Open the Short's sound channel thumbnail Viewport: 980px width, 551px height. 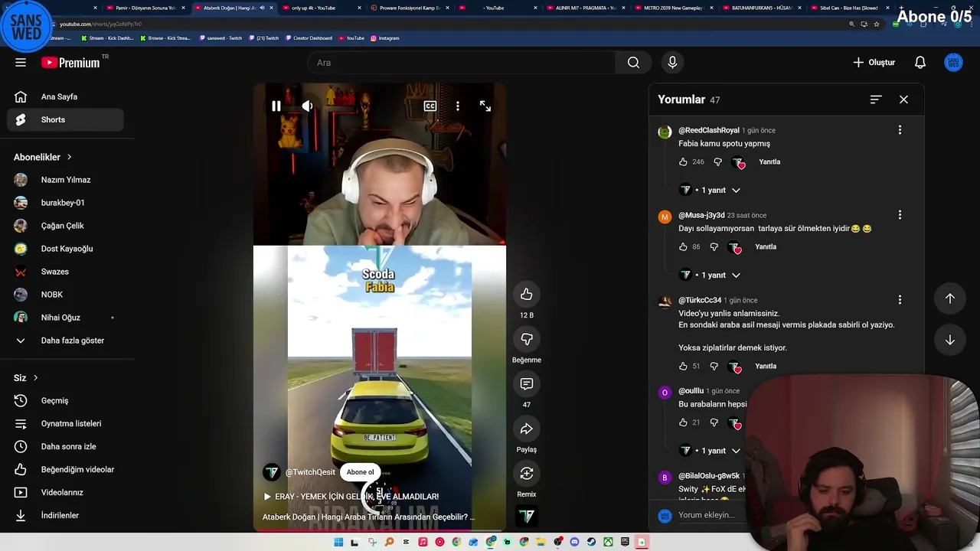[527, 517]
